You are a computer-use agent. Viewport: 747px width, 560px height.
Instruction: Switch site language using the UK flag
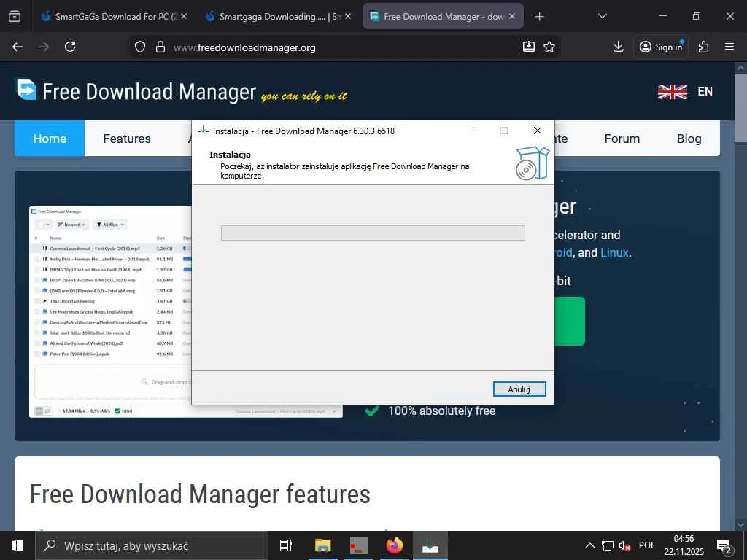[x=672, y=91]
